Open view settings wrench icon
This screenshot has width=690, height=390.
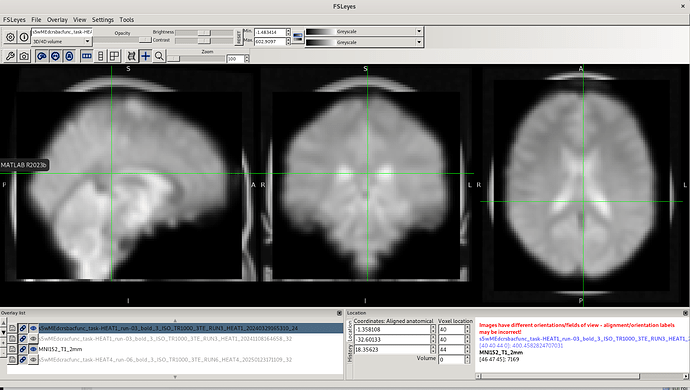10,56
